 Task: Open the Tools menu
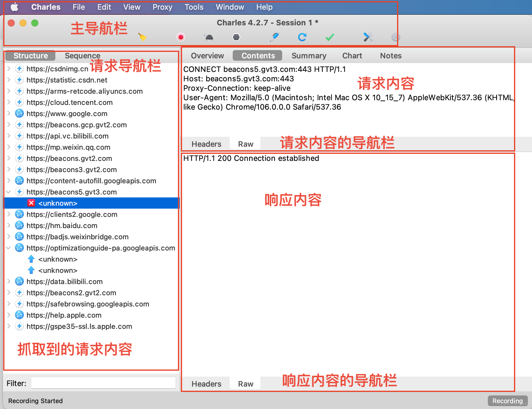pyautogui.click(x=194, y=7)
